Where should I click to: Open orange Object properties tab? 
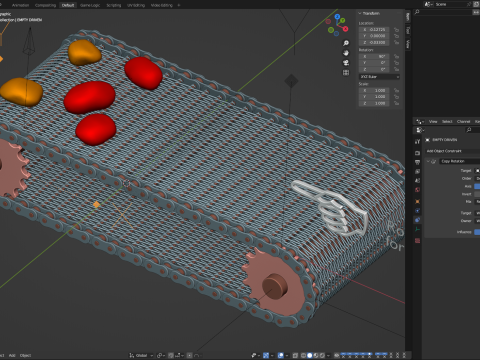point(417,201)
